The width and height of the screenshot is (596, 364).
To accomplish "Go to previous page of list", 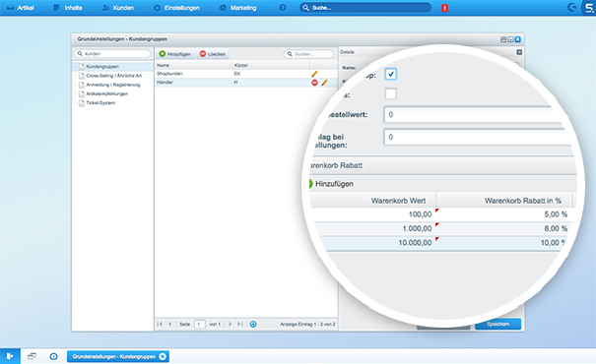I will 169,324.
